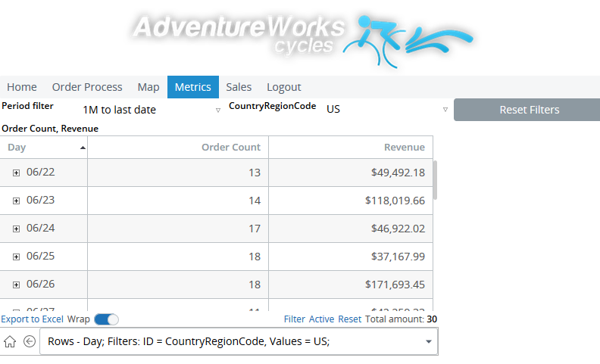Expand the 06/25 row
600x364 pixels.
pos(17,257)
